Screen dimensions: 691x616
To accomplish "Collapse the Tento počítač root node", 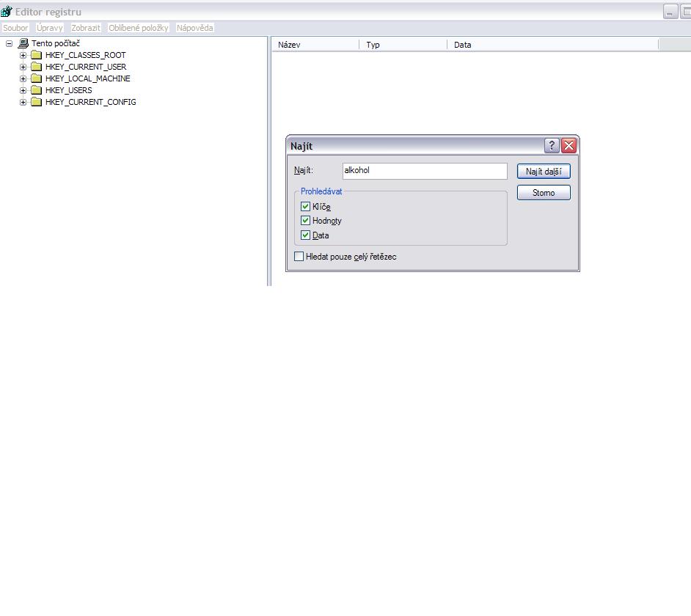I will coord(9,43).
